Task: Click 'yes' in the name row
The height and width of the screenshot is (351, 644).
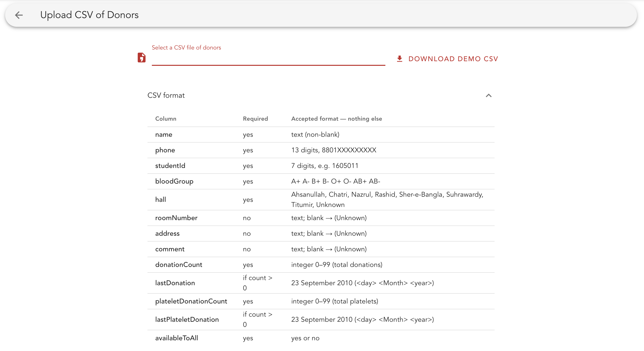Action: (248, 135)
